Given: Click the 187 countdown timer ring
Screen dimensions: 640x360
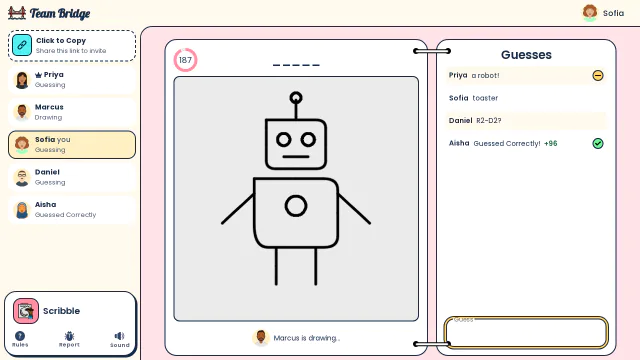Looking at the screenshot, I should coord(185,60).
